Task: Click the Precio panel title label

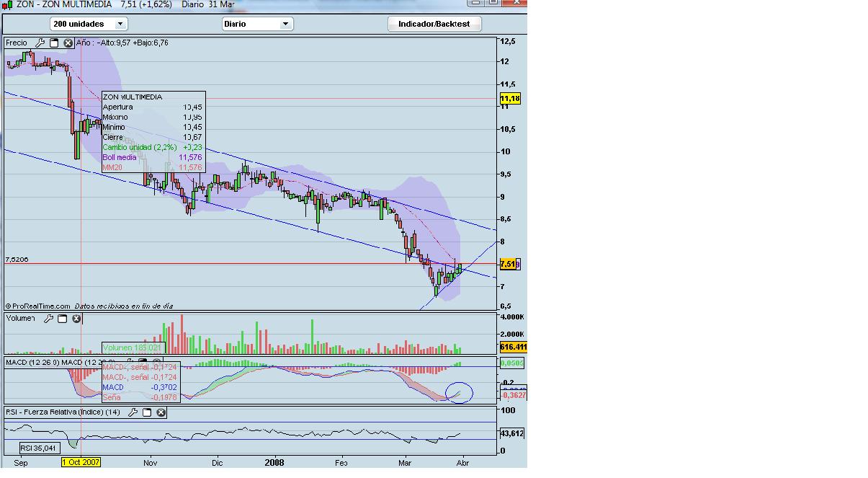Action: tap(17, 43)
